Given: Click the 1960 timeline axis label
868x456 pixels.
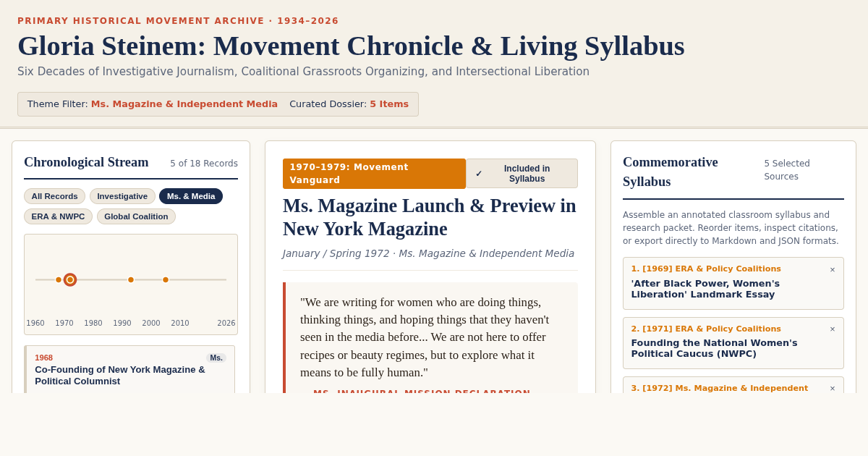Looking at the screenshot, I should 35,324.
